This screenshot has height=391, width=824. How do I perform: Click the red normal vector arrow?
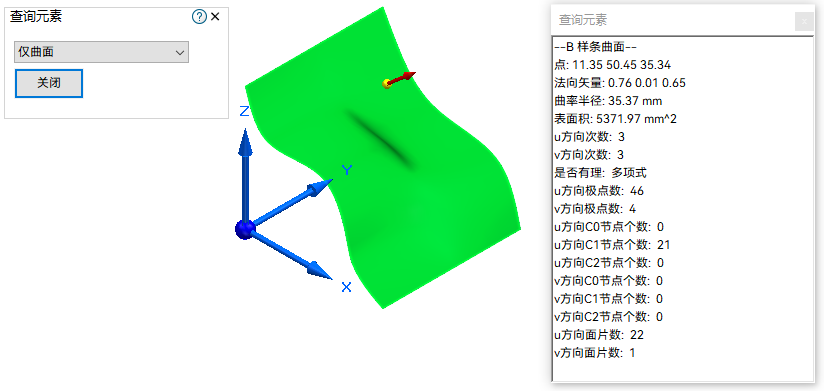(404, 77)
